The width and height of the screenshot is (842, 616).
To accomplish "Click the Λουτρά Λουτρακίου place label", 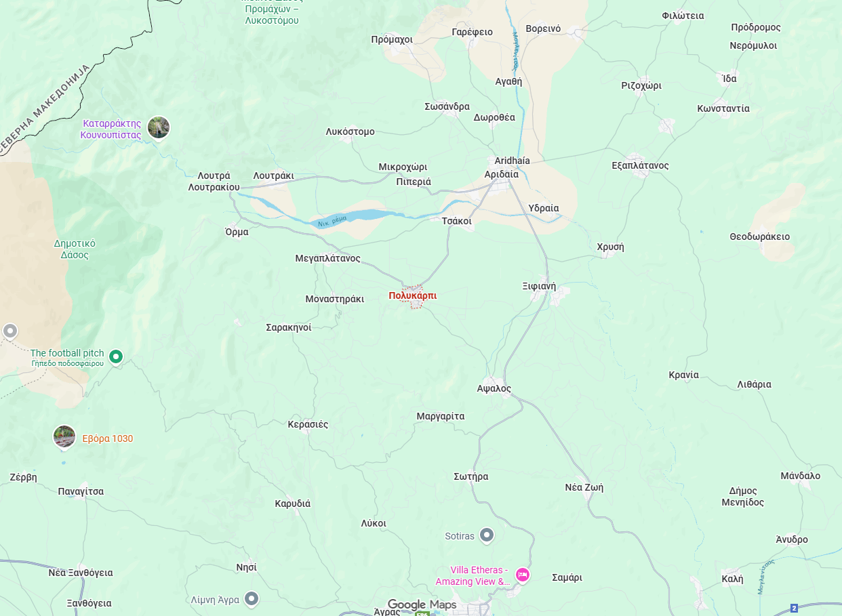I will pos(214,181).
